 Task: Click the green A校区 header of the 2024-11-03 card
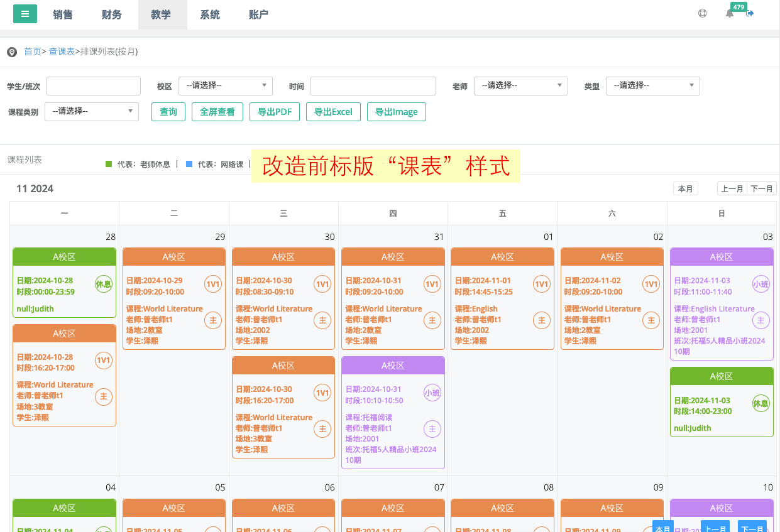point(722,376)
